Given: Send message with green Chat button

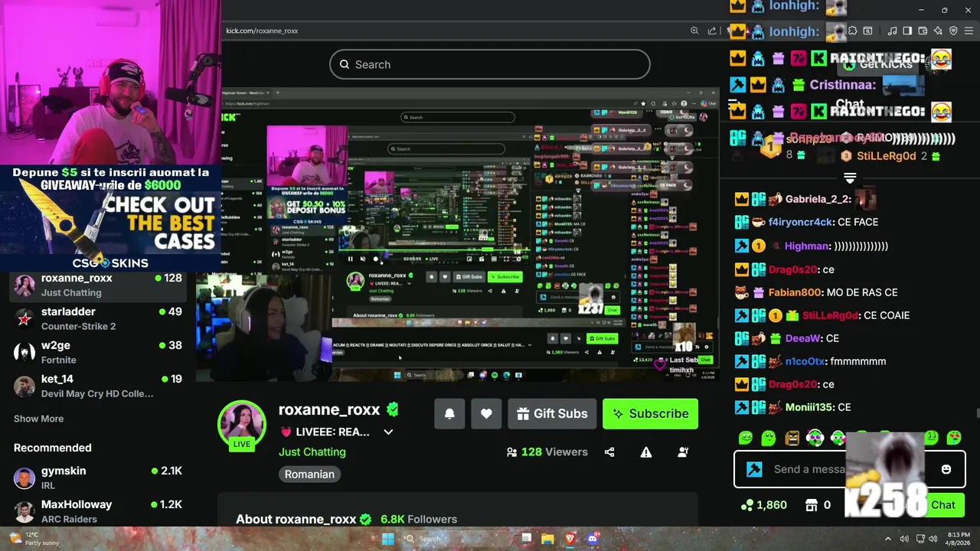Looking at the screenshot, I should [x=942, y=505].
